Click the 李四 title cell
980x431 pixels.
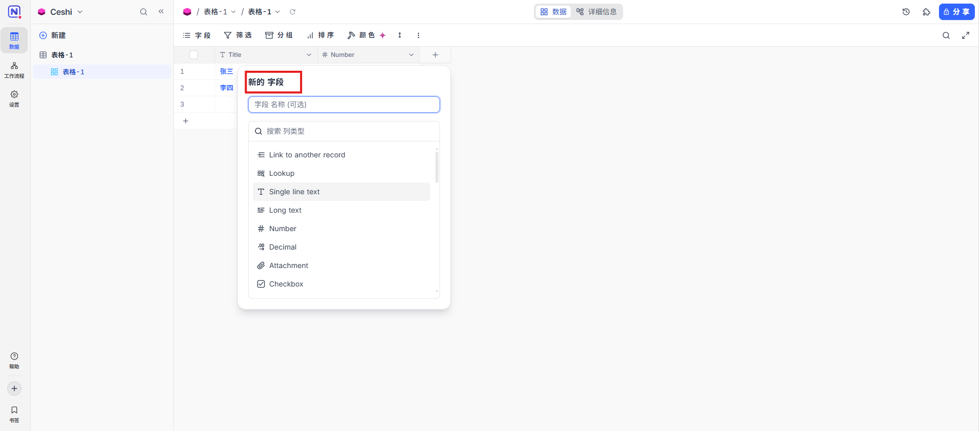click(x=226, y=88)
